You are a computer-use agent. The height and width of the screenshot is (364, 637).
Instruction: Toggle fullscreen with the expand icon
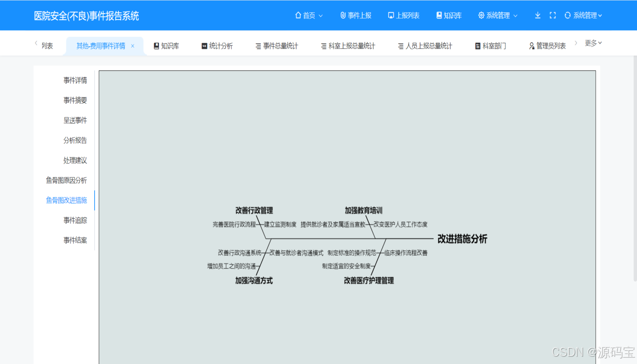[x=553, y=15]
